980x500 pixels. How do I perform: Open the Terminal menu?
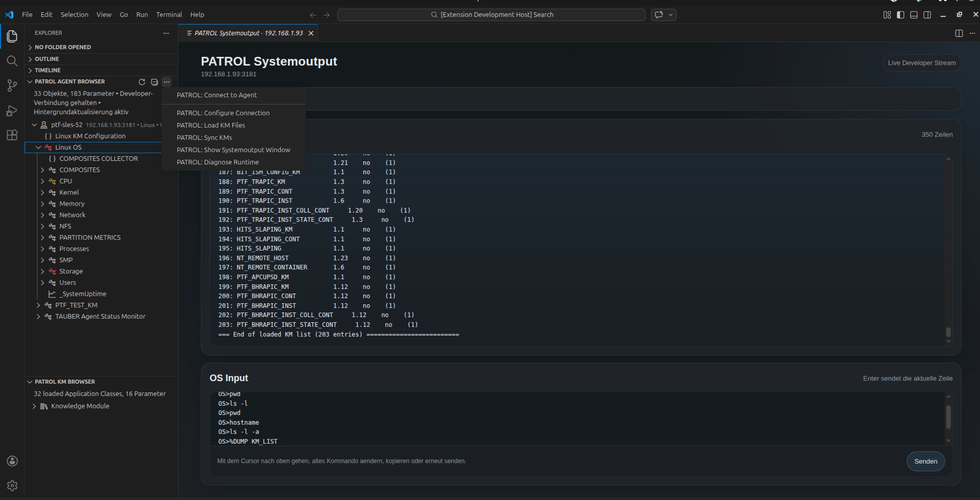tap(169, 14)
